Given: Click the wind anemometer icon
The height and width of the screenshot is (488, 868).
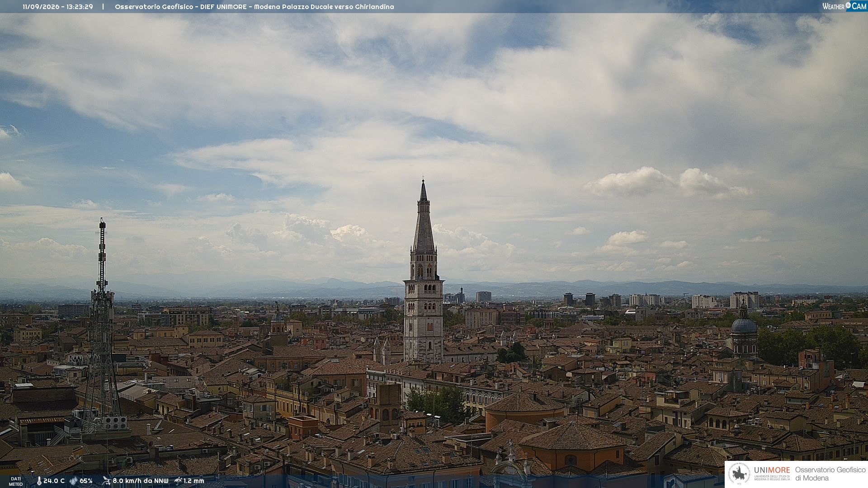Looking at the screenshot, I should tap(106, 481).
